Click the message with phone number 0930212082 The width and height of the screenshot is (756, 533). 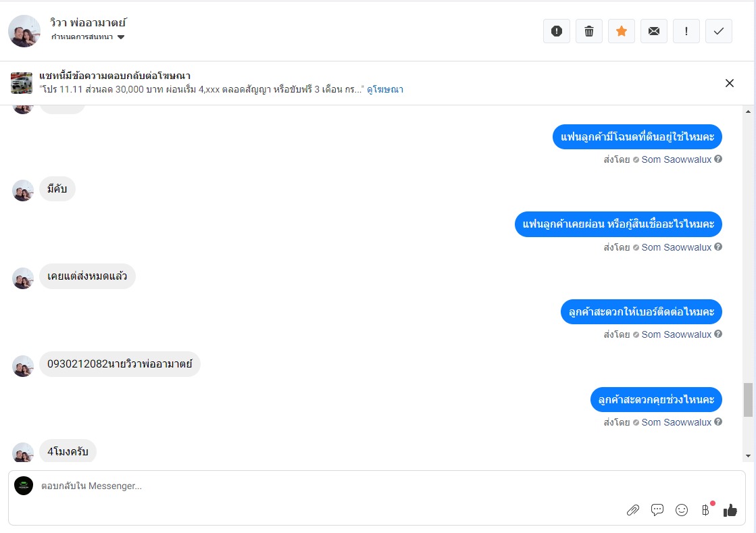[x=120, y=364]
